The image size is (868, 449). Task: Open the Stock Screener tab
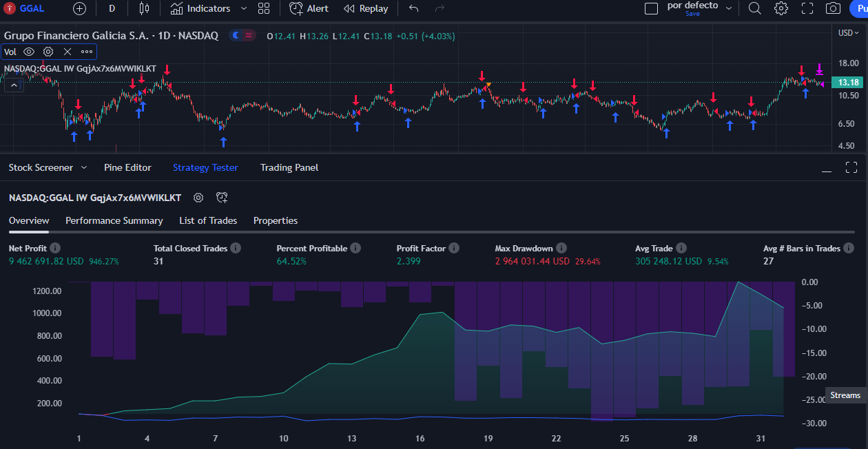[41, 167]
